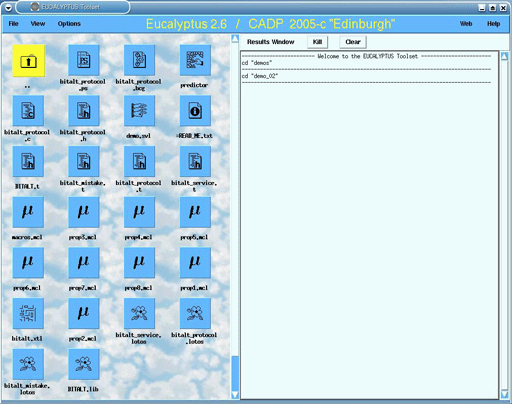Click the predictor file icon
This screenshot has width=512, height=404.
click(x=195, y=60)
